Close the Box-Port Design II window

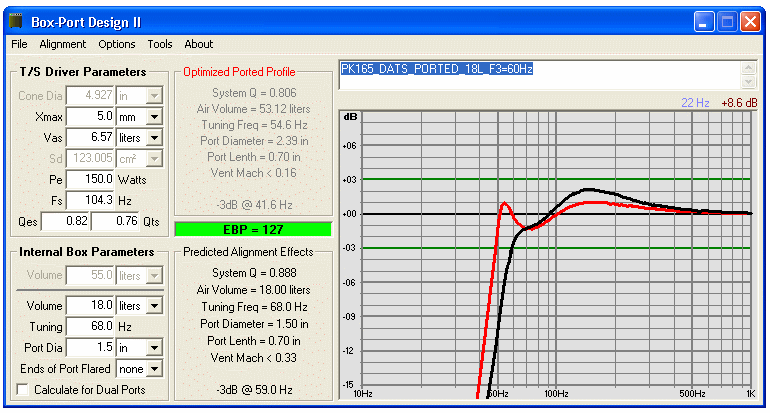[750, 22]
